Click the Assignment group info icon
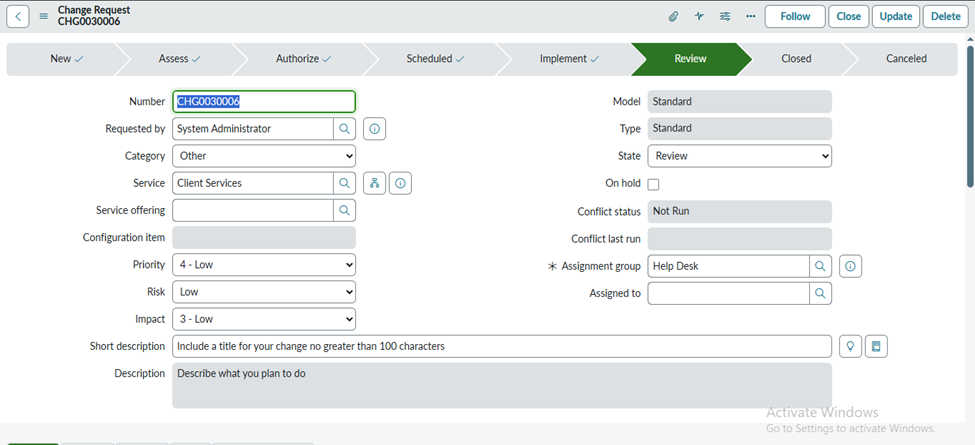Screen dimensions: 975x445 [x=850, y=266]
